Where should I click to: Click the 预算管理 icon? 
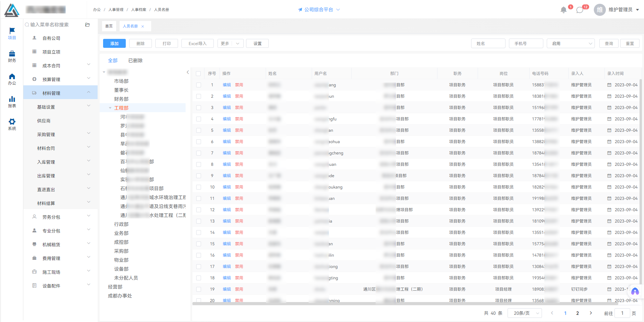tap(34, 79)
